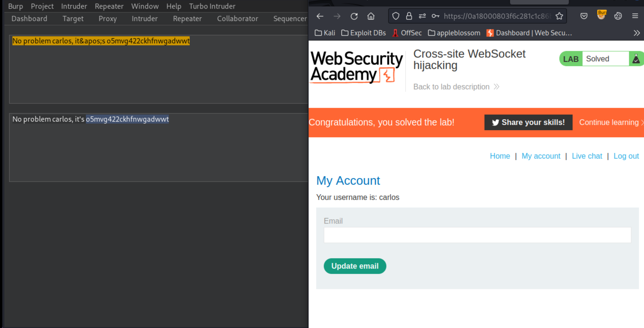644x328 pixels.
Task: Click the Log out link
Action: click(626, 156)
